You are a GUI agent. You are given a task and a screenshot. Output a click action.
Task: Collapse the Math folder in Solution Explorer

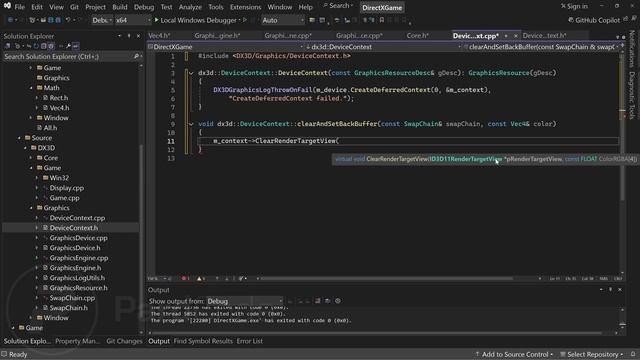click(x=31, y=88)
